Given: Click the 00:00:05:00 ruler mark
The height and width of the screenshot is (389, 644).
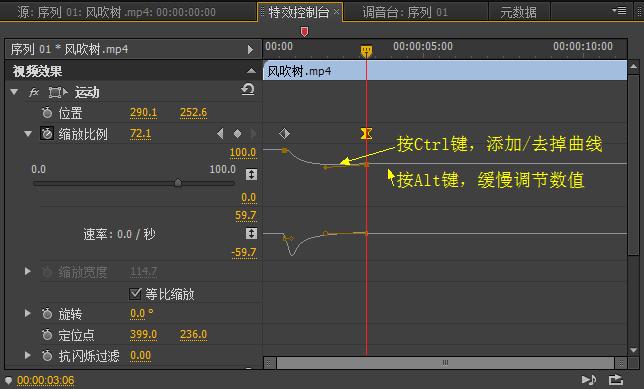Looking at the screenshot, I should pyautogui.click(x=423, y=46).
